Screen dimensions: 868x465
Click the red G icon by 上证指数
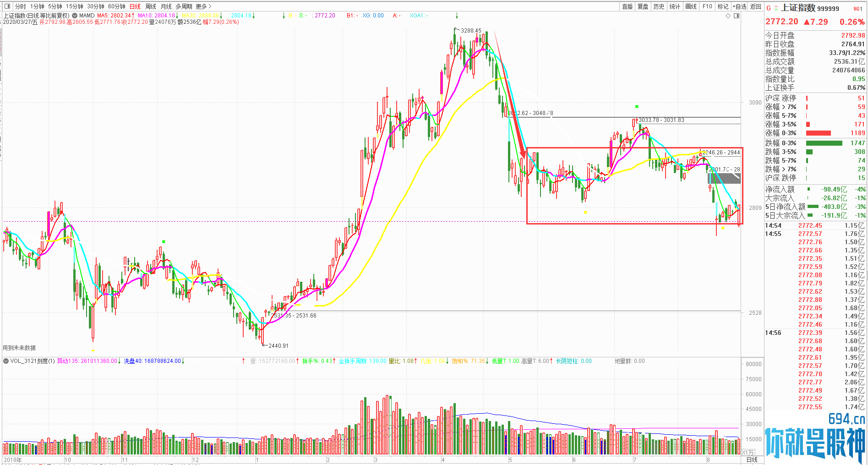coord(769,8)
